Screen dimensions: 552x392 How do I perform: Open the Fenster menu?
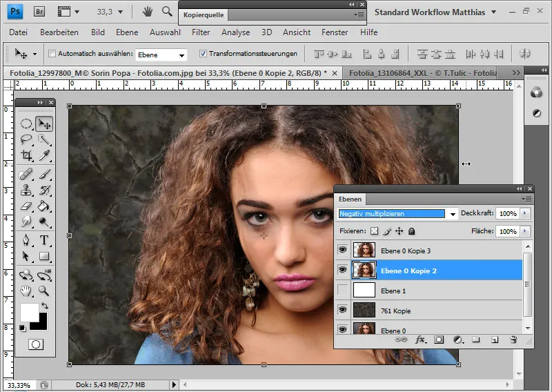(x=335, y=32)
